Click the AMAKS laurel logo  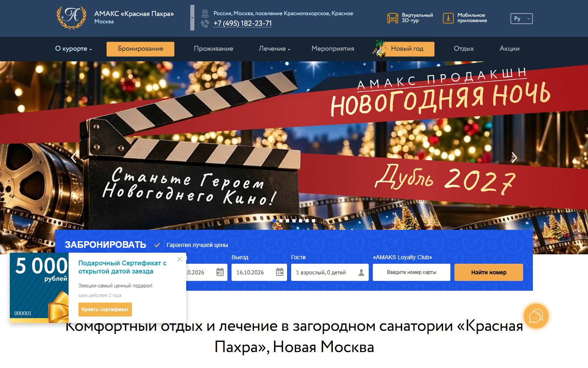coord(71,18)
